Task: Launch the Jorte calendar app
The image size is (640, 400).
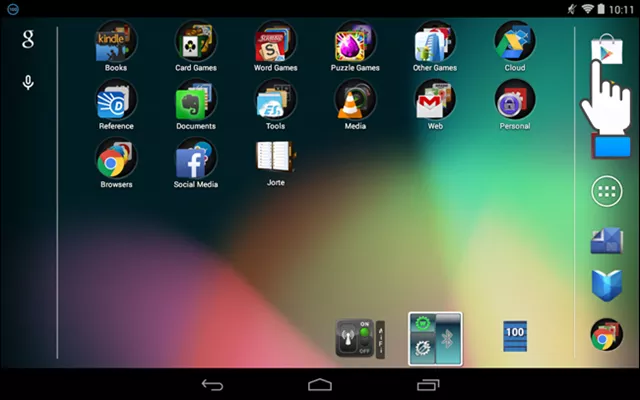Action: (x=275, y=159)
